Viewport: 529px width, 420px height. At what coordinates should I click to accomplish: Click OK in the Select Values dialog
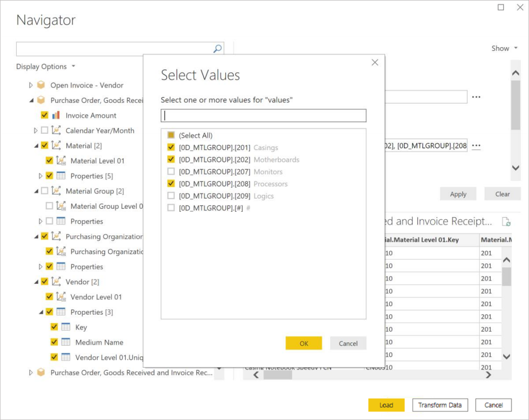[x=304, y=343]
